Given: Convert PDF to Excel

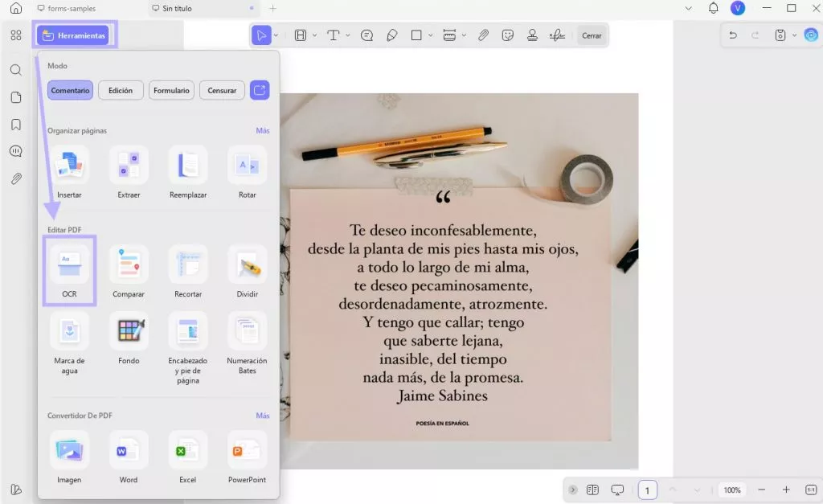Looking at the screenshot, I should [x=188, y=457].
